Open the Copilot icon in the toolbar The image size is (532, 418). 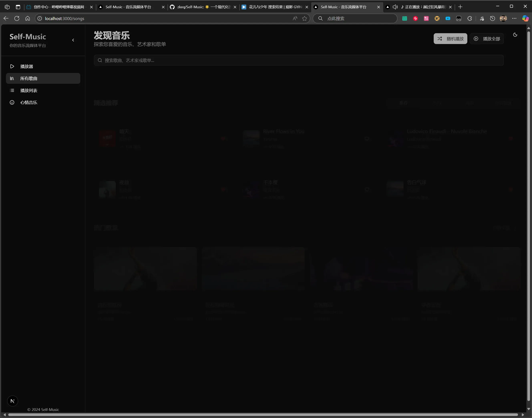click(525, 19)
